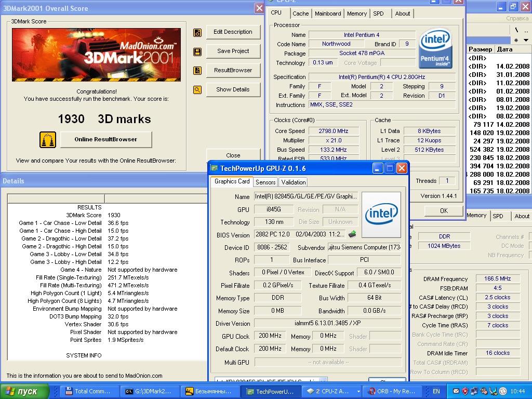
Task: Switch to the Sensors tab in GPU-Z
Action: [x=265, y=182]
